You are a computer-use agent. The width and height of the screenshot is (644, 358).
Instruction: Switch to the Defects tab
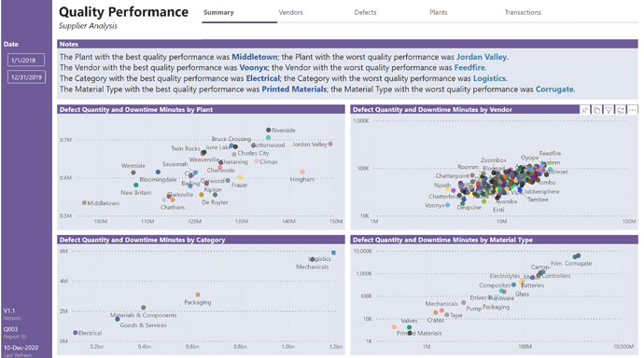[365, 12]
